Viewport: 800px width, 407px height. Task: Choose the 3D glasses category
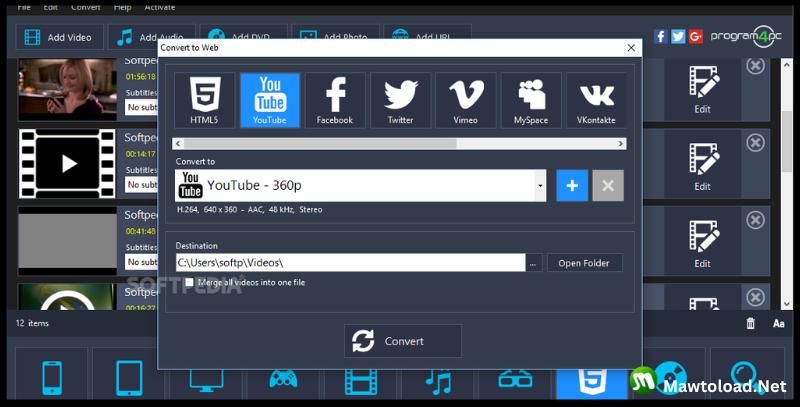pos(515,380)
